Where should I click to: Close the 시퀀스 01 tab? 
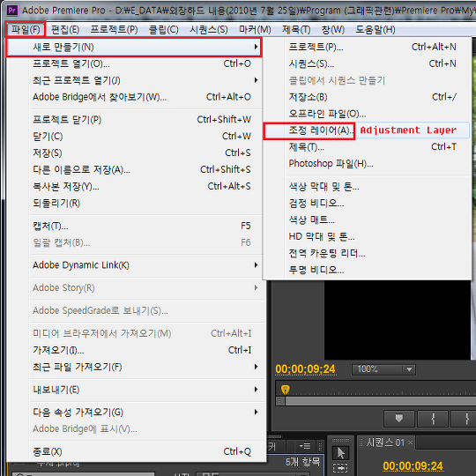tap(411, 443)
